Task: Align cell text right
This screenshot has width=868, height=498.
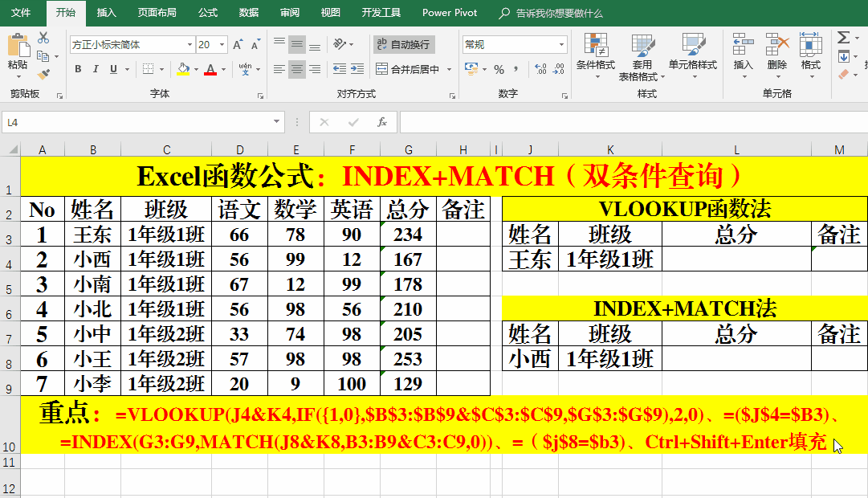Action: tap(315, 69)
